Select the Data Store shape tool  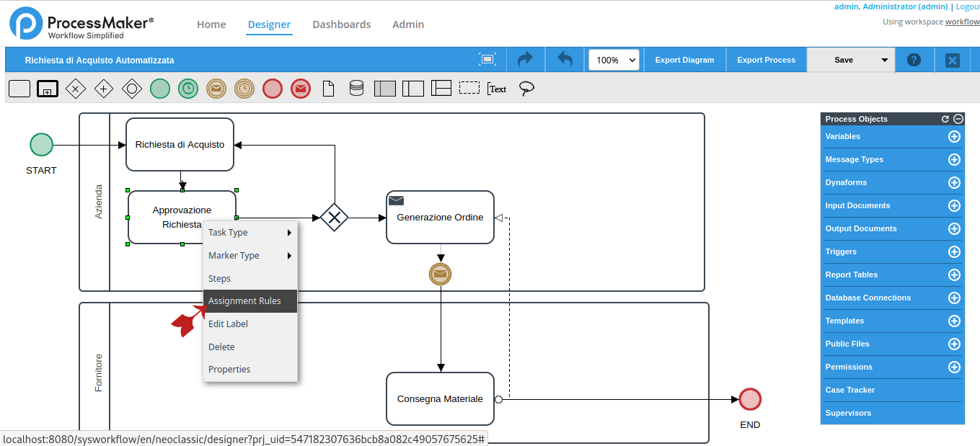click(356, 88)
